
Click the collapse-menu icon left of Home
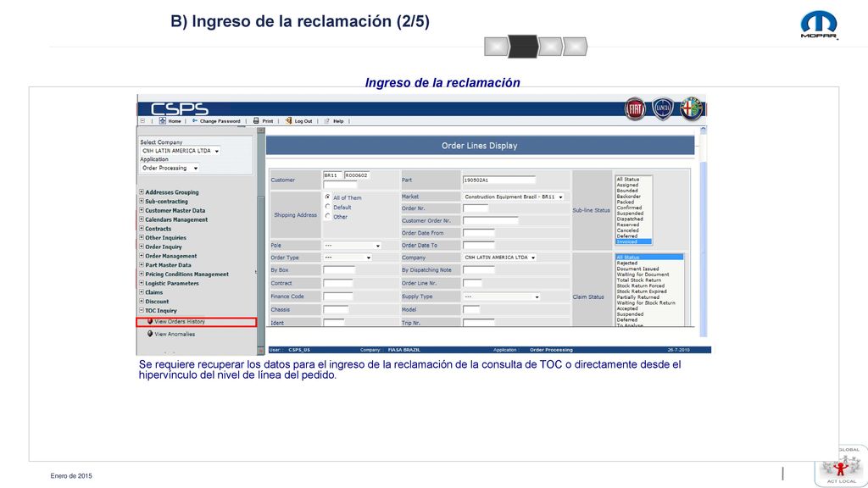coord(142,120)
